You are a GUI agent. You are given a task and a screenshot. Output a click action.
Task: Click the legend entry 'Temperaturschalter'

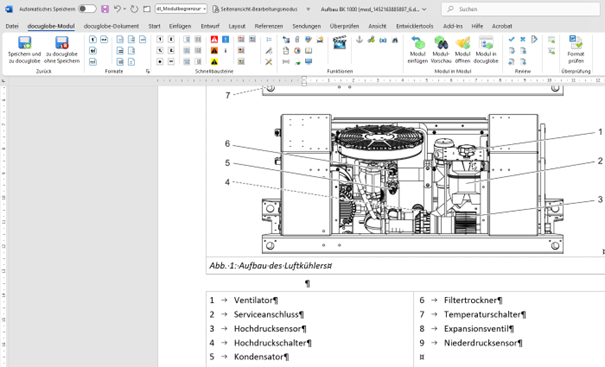482,315
